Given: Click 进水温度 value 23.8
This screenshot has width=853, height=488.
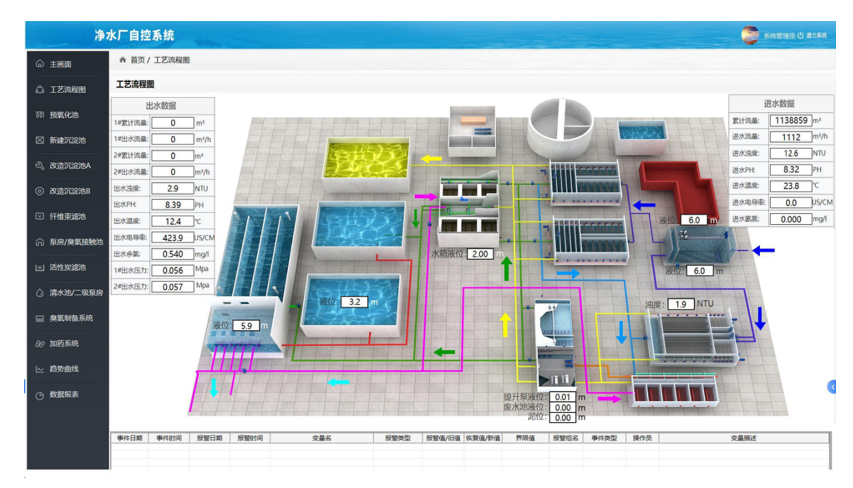Looking at the screenshot, I should pyautogui.click(x=791, y=186).
